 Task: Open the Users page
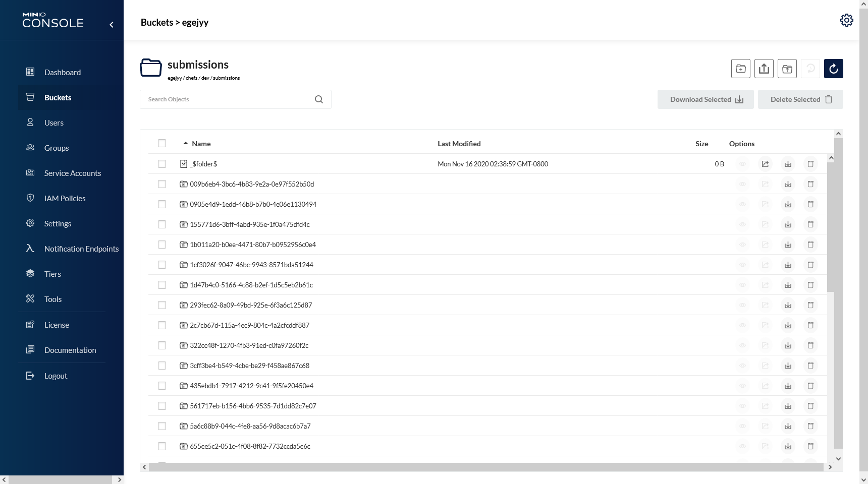pos(71,123)
